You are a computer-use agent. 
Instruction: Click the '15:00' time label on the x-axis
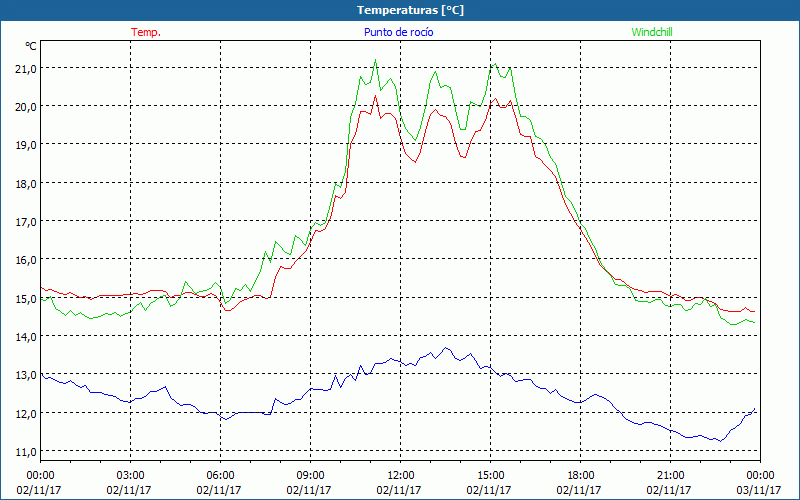tap(490, 476)
